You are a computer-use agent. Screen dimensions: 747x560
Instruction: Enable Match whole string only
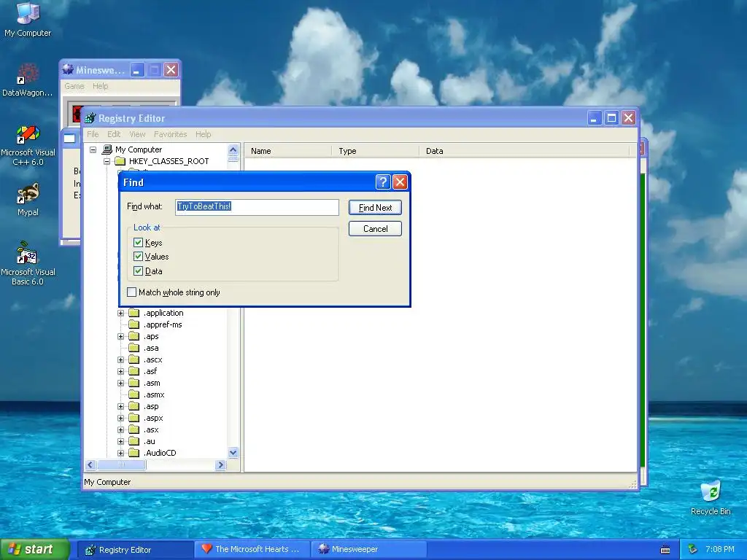(131, 292)
